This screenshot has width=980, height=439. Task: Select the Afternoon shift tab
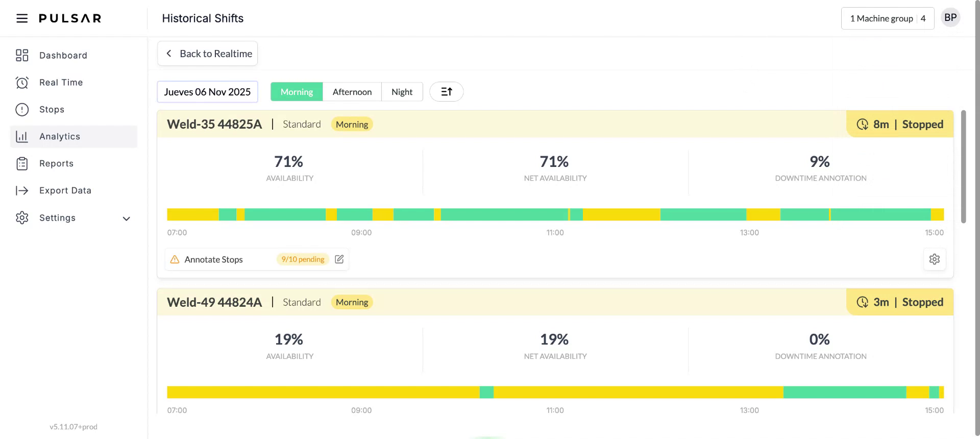pyautogui.click(x=352, y=92)
